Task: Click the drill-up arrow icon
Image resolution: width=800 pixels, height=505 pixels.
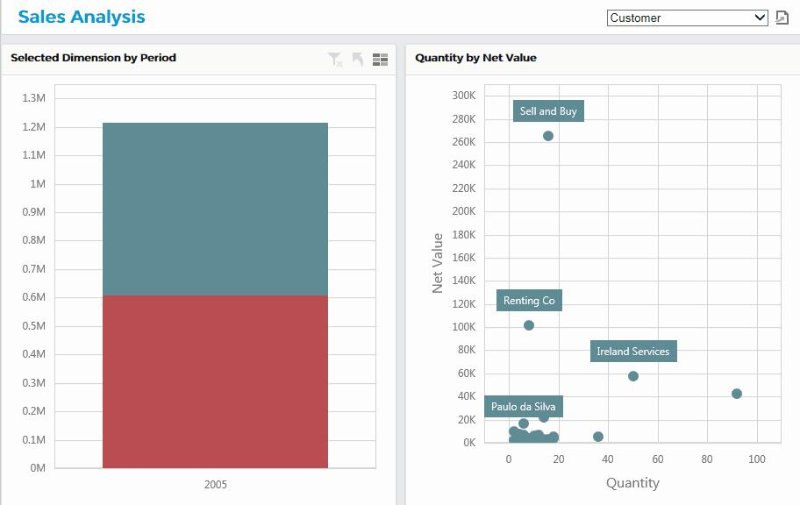Action: tap(358, 59)
